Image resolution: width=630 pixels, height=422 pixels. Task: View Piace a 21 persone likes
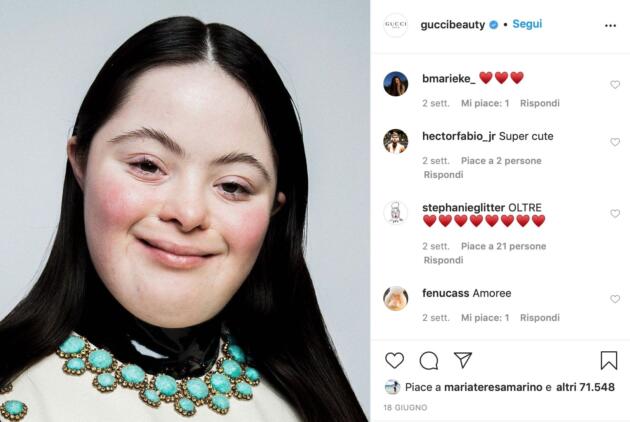(x=503, y=246)
